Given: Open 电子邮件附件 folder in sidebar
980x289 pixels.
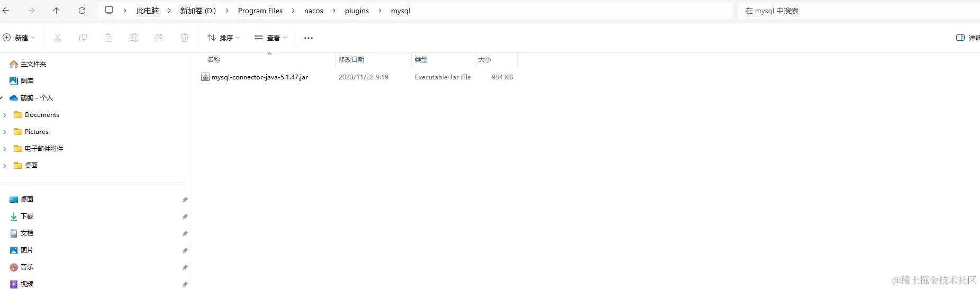Looking at the screenshot, I should coord(43,149).
